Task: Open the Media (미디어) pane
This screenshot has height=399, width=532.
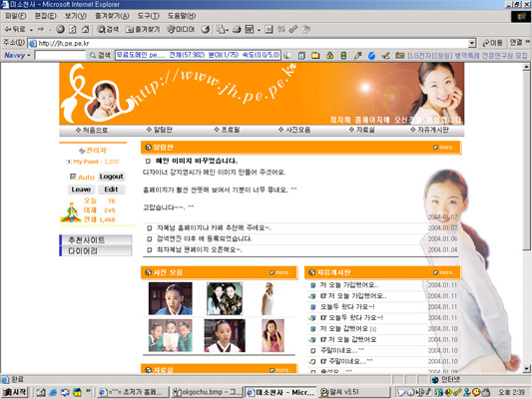Action: 182,30
